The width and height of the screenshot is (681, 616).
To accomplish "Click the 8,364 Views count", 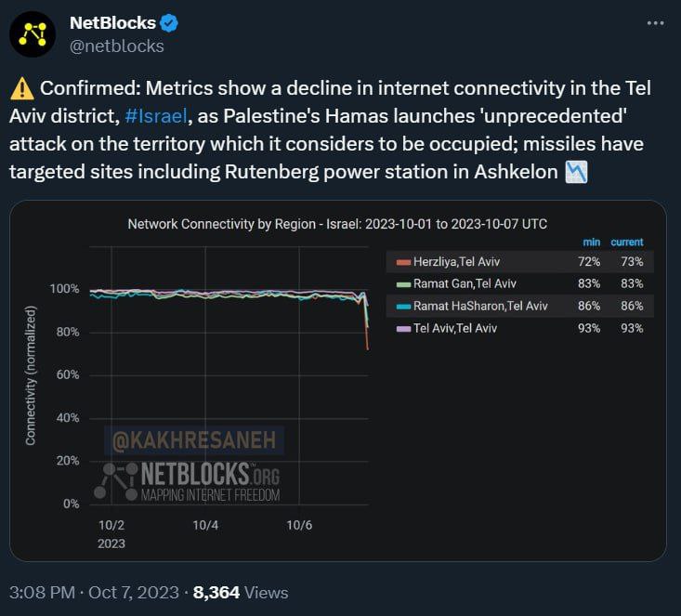I will (241, 592).
